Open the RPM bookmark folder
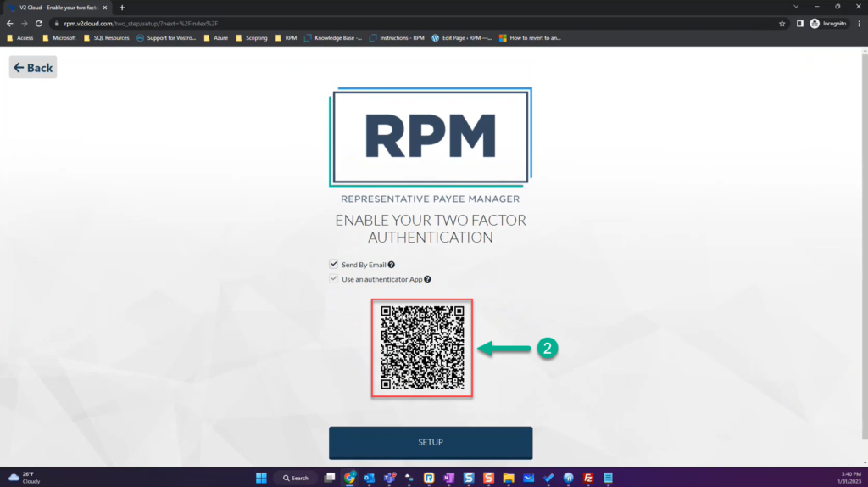868x487 pixels. click(287, 38)
